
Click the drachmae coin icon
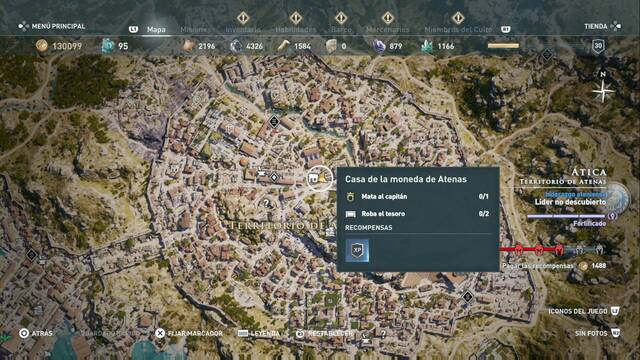point(42,46)
